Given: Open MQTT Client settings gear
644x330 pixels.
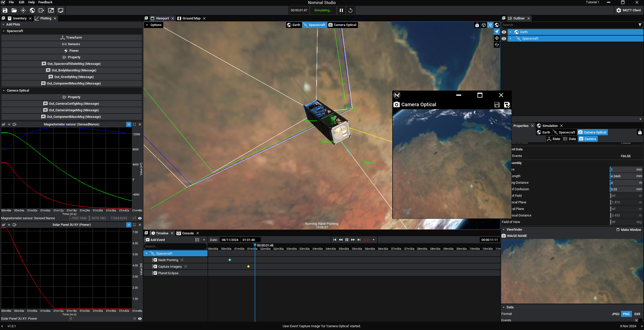Looking at the screenshot, I should (x=619, y=10).
